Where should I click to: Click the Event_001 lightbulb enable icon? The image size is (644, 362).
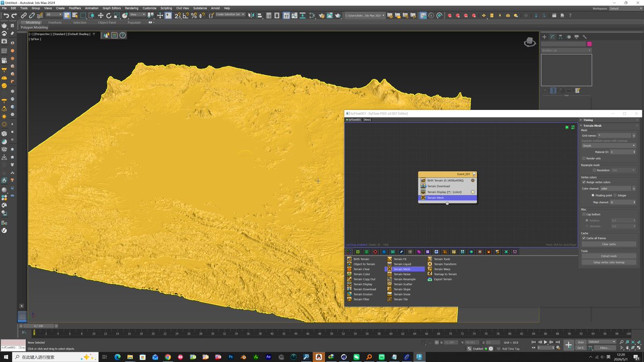(x=474, y=174)
